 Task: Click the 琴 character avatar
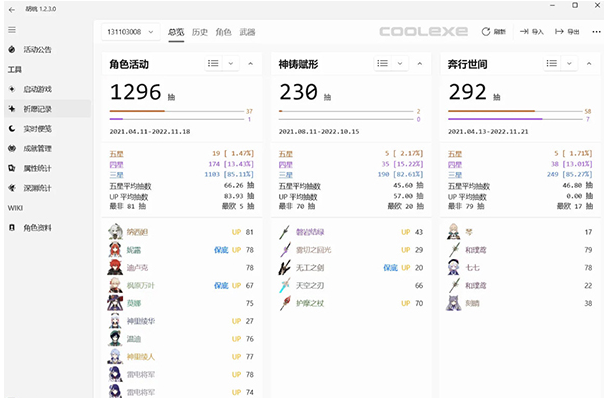454,232
